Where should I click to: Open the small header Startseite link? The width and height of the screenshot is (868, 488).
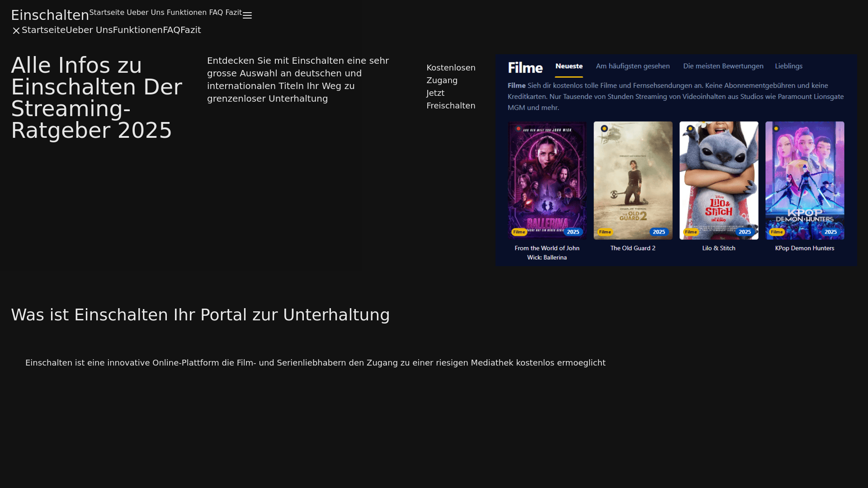[x=107, y=13]
